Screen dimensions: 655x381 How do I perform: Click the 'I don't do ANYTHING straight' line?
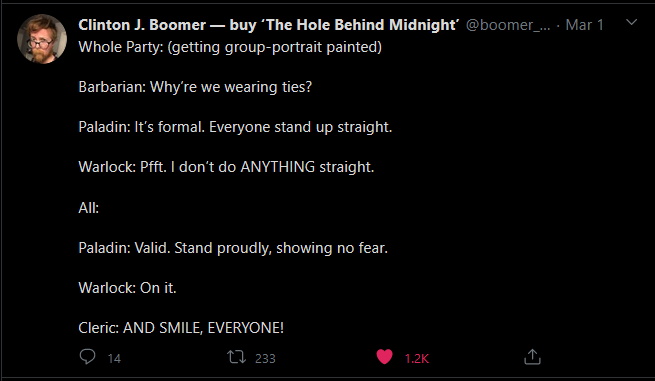(226, 167)
